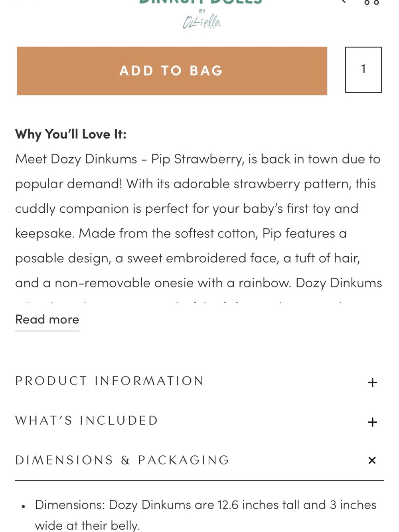Select the quantity input box showing 1

click(363, 69)
